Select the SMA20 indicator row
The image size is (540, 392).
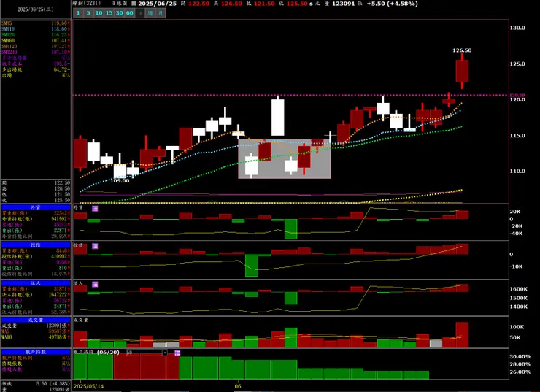(x=36, y=35)
